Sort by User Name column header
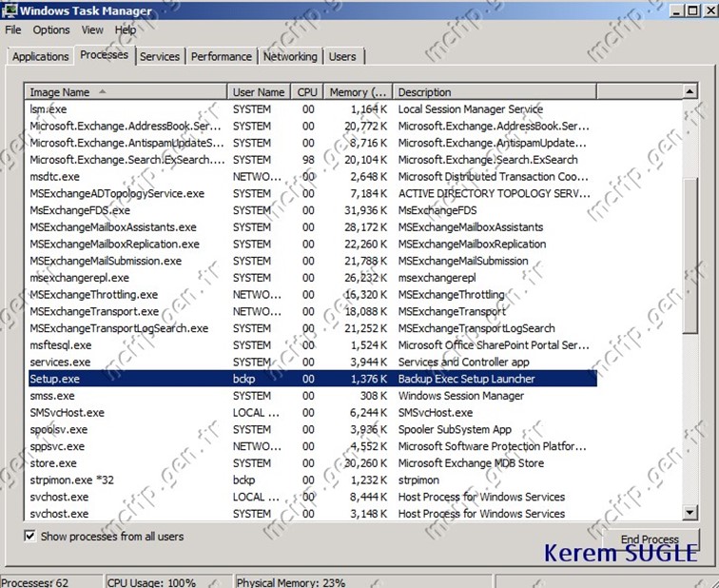The width and height of the screenshot is (719, 588). 259,92
